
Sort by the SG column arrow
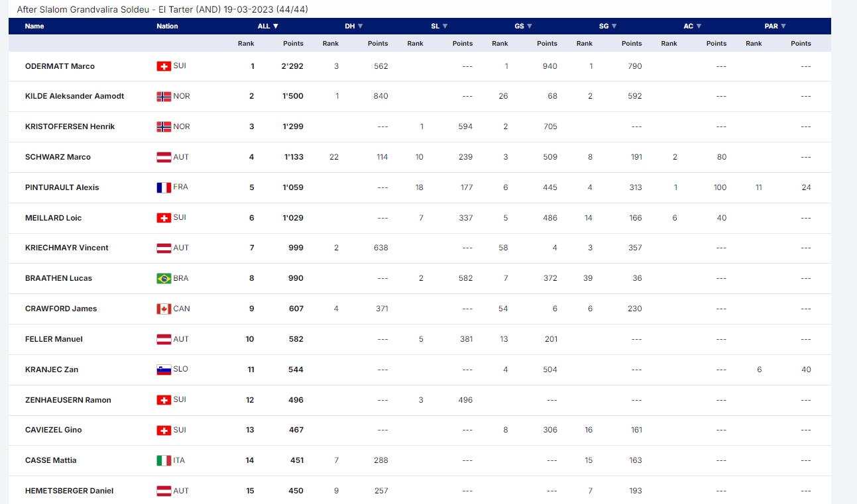[x=614, y=26]
